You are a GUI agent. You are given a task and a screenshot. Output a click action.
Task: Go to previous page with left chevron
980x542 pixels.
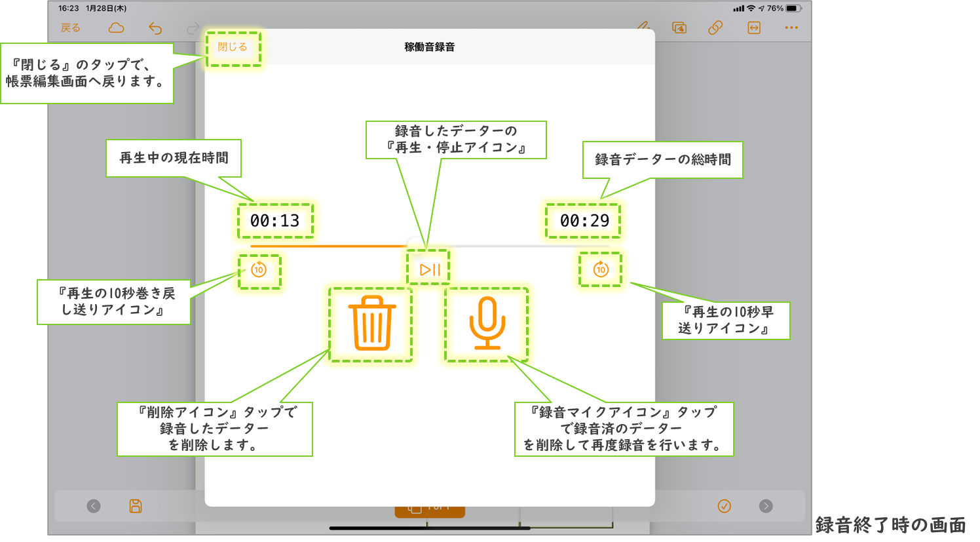click(94, 506)
